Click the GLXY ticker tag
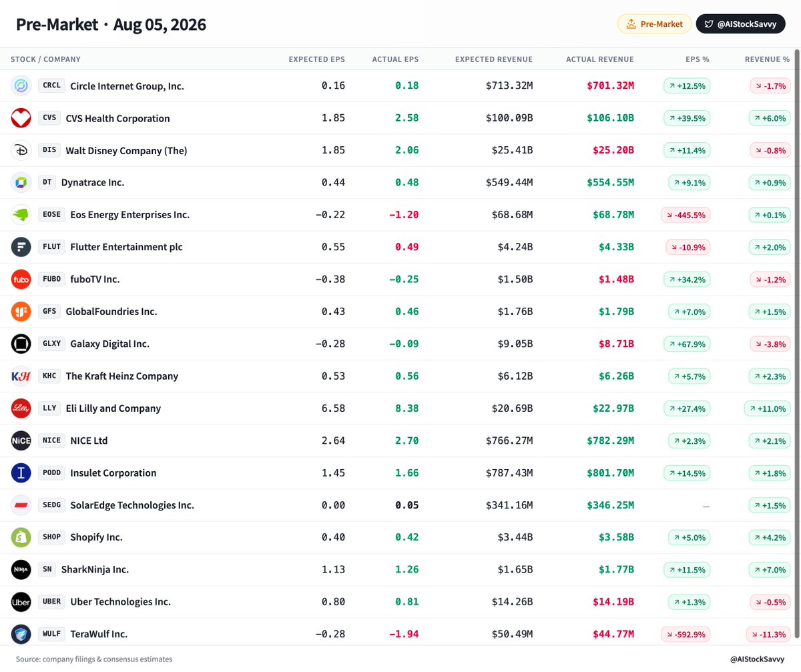The height and width of the screenshot is (672, 801). pyautogui.click(x=51, y=344)
